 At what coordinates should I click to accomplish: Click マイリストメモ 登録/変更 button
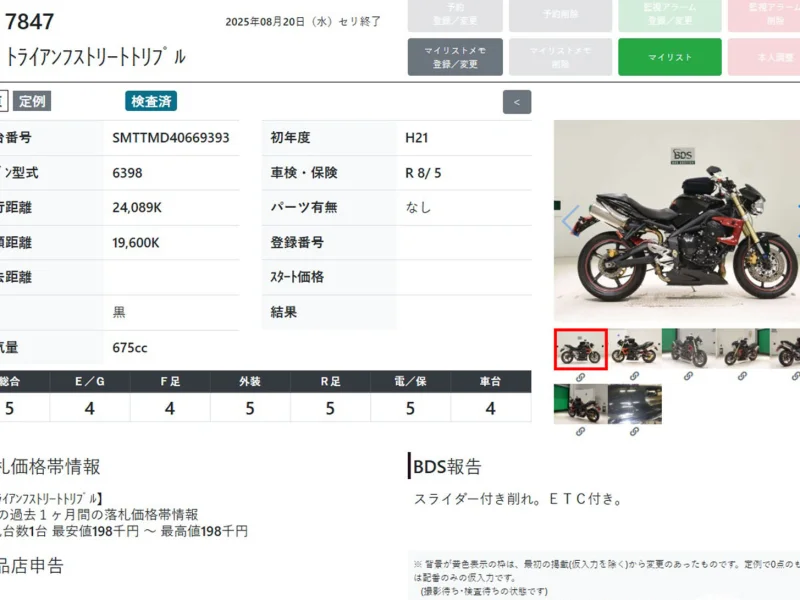[x=455, y=57]
